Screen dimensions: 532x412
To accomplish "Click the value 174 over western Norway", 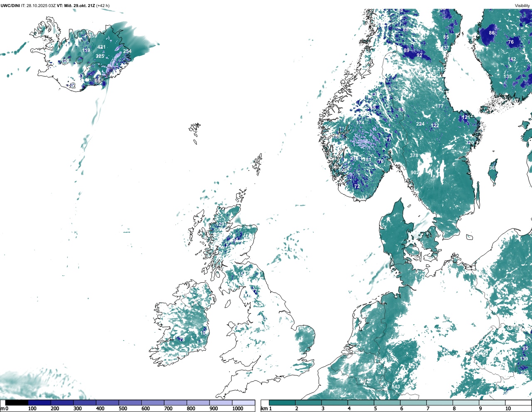I will tap(360, 123).
